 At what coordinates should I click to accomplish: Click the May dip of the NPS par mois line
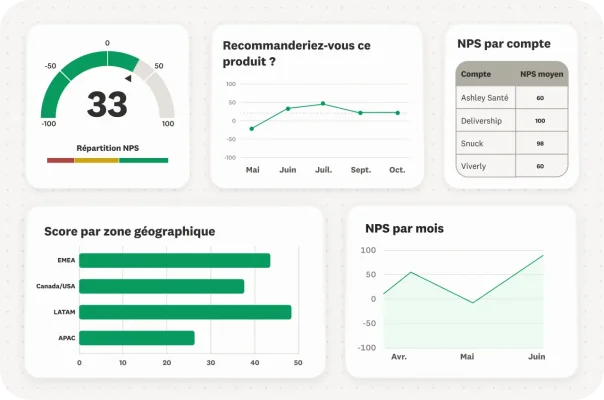[473, 303]
